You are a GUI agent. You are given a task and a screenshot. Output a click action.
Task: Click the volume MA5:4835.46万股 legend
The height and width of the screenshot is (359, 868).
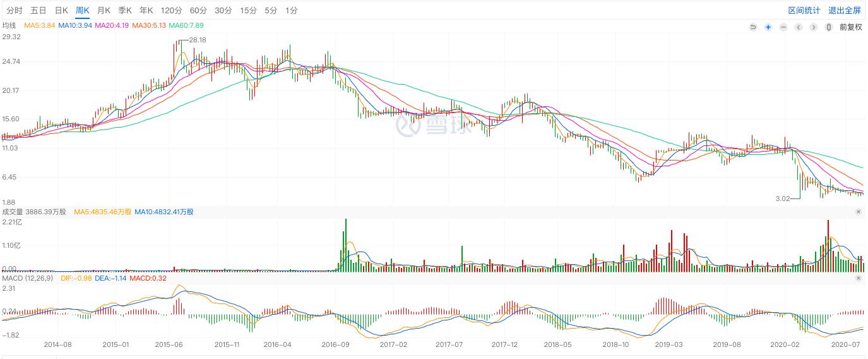tap(103, 212)
